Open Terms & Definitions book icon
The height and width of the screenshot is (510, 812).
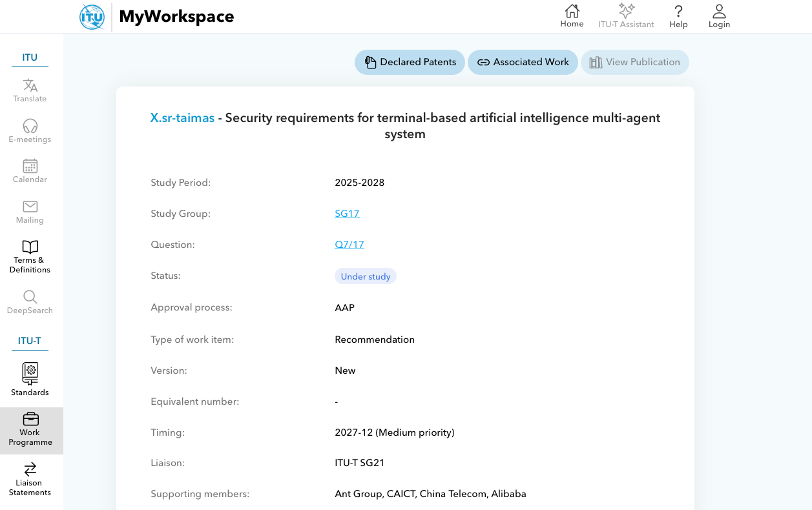pyautogui.click(x=30, y=247)
